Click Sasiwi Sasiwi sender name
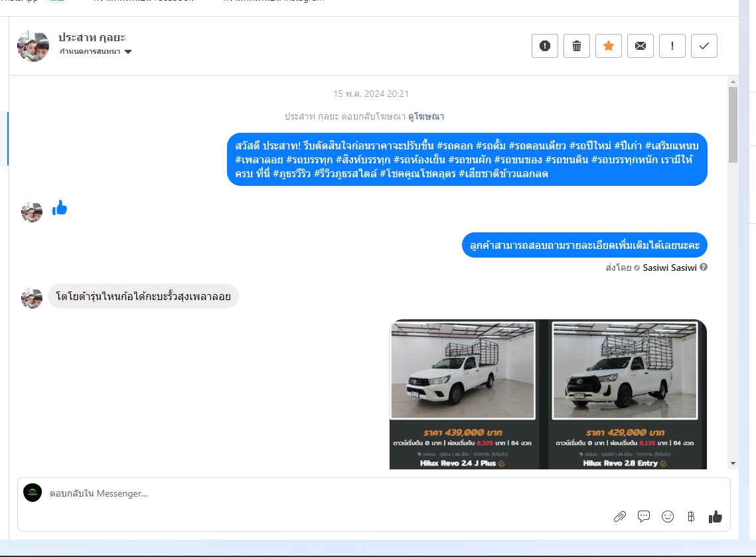Viewport: 756px width, 557px height. (x=670, y=268)
